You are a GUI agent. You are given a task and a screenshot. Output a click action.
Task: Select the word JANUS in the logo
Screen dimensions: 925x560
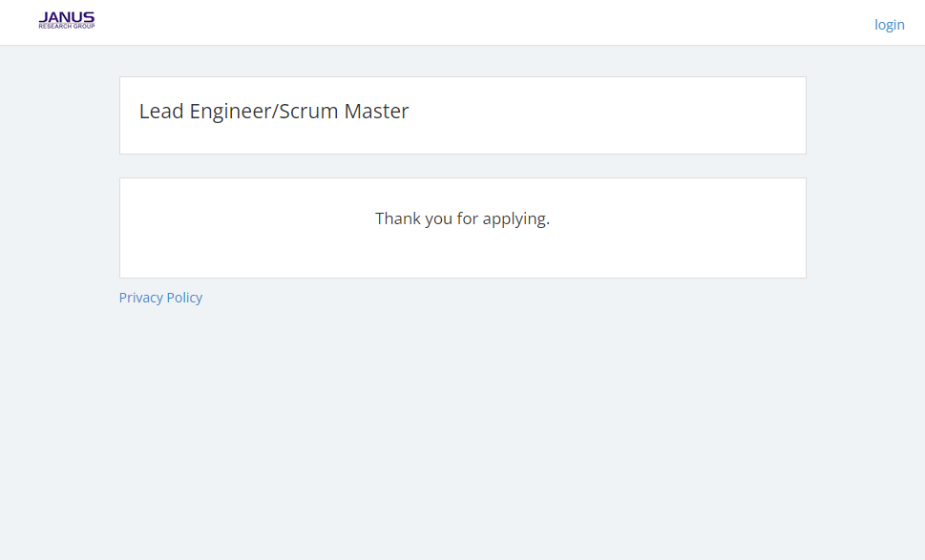(66, 16)
